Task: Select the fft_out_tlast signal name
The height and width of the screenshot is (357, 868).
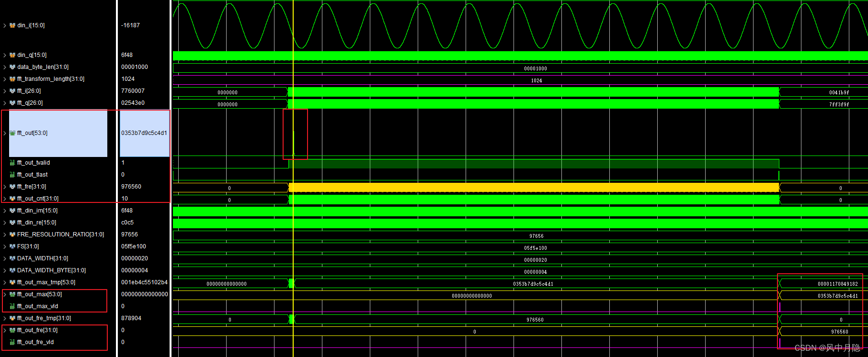Action: point(33,175)
